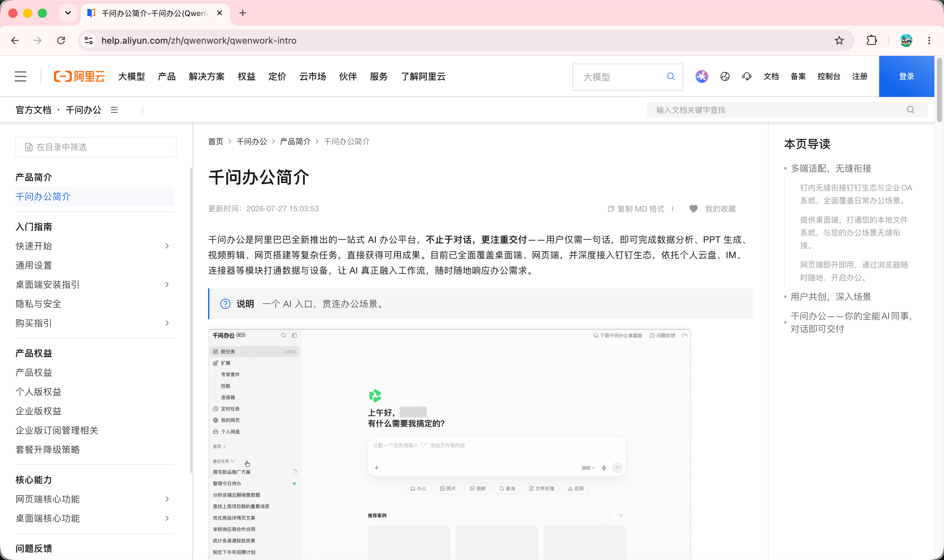
Task: Reload the page
Action: (61, 40)
